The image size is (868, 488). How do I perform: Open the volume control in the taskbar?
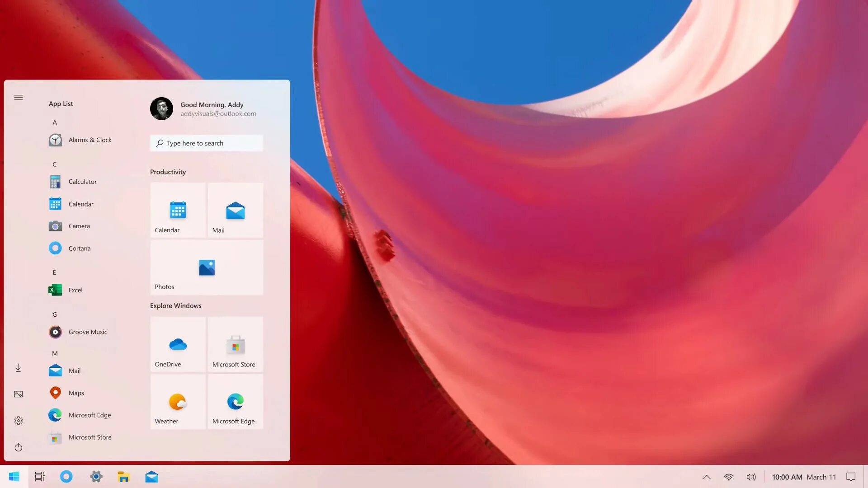[x=751, y=477]
